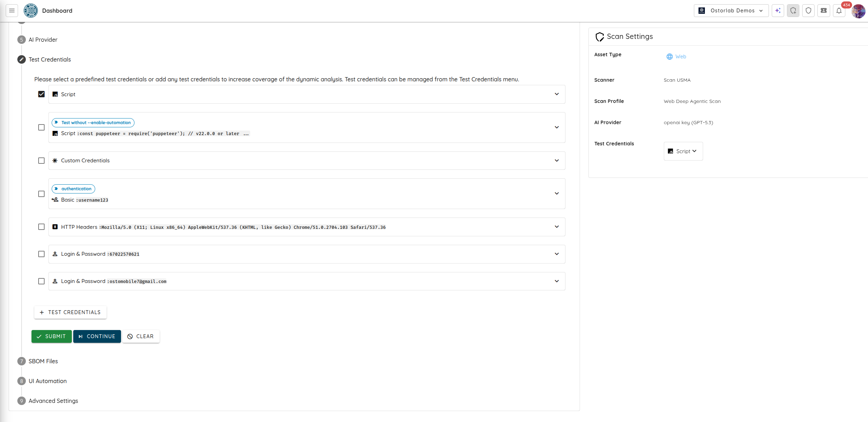Add new TEST CREDENTIALS button

[x=70, y=312]
